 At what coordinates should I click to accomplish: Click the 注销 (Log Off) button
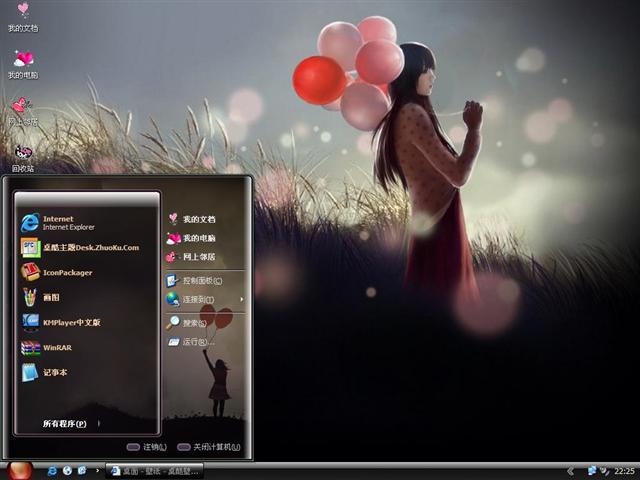pyautogui.click(x=147, y=447)
